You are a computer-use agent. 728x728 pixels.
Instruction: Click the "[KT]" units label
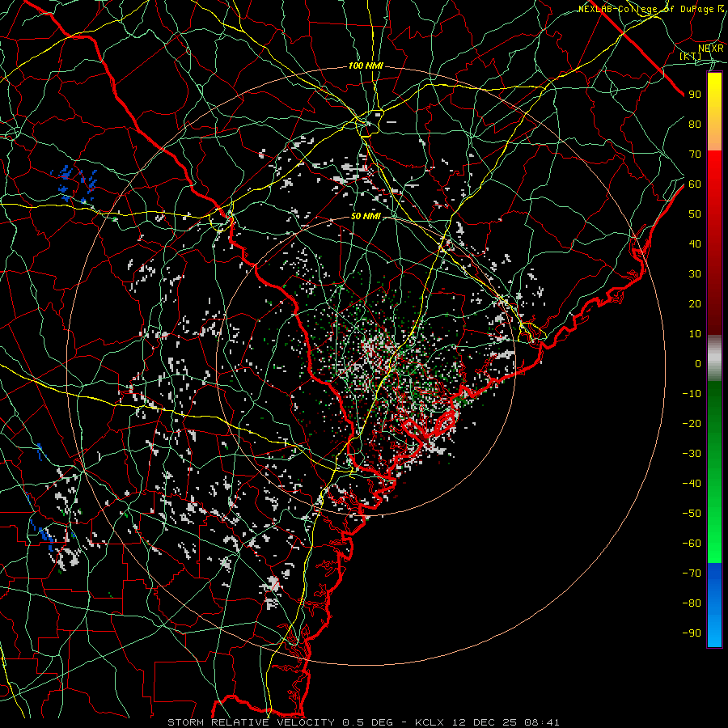tap(691, 56)
